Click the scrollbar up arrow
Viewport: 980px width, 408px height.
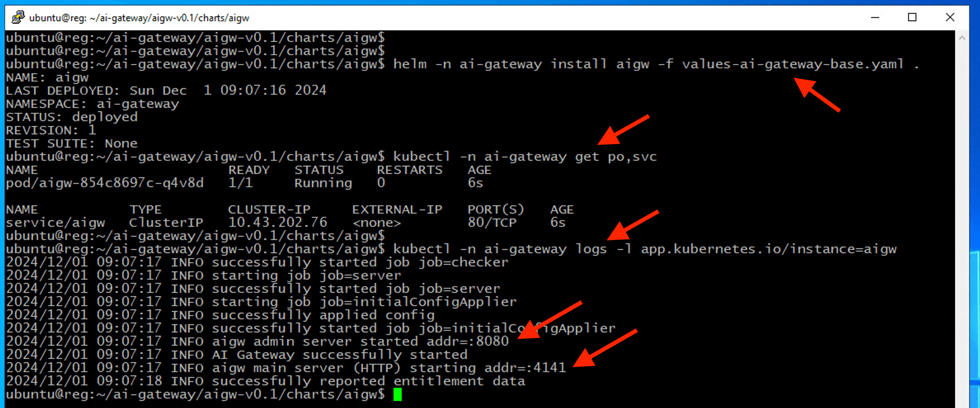(962, 38)
